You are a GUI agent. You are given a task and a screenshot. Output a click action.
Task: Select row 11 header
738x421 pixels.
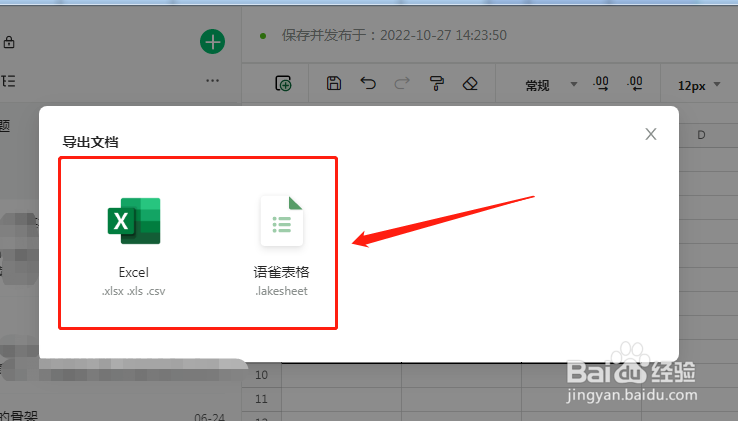[x=261, y=399]
